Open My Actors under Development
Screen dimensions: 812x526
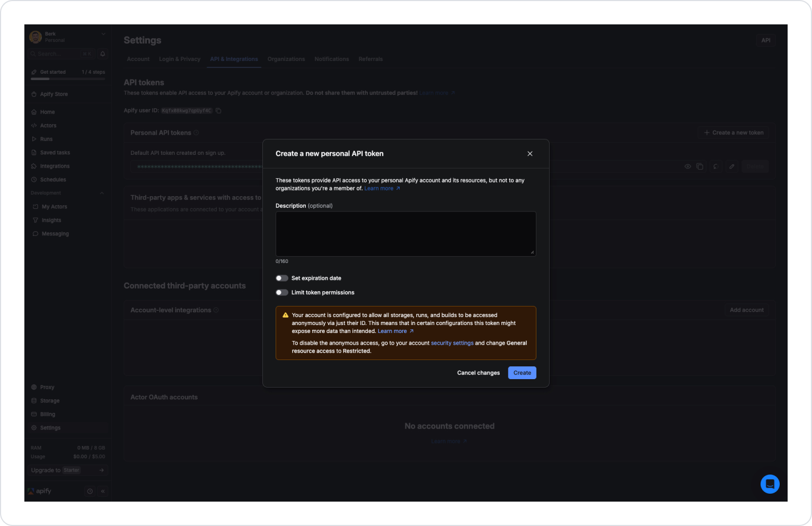point(55,207)
